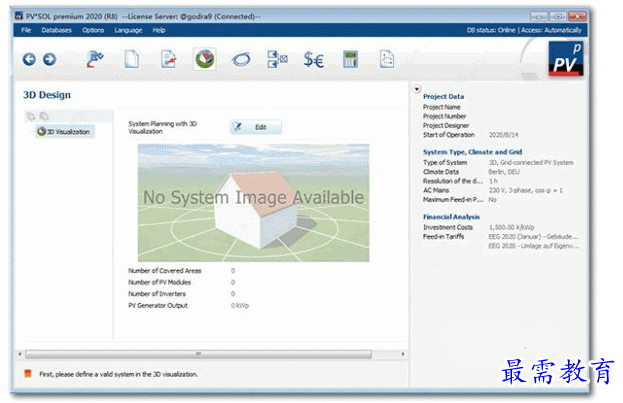
Task: Open the System Type and Climate icon
Action: [x=168, y=59]
